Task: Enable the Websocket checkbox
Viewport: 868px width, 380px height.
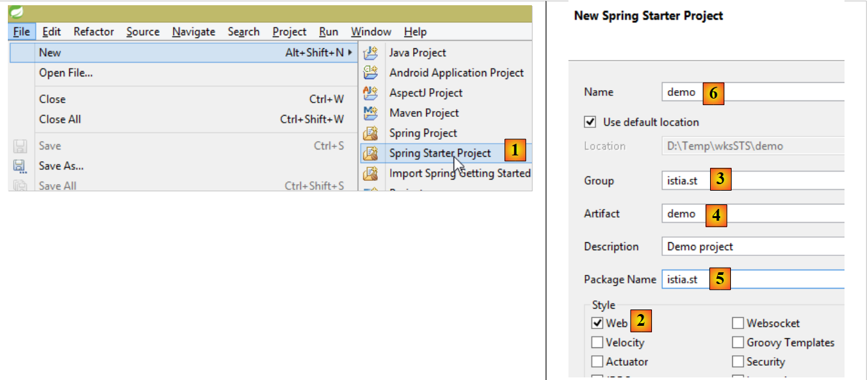Action: [x=738, y=323]
